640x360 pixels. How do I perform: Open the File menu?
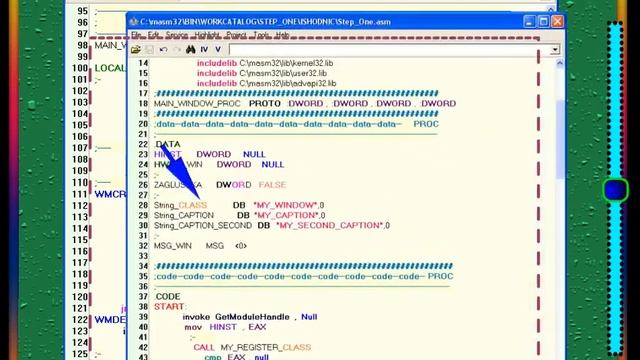click(136, 35)
